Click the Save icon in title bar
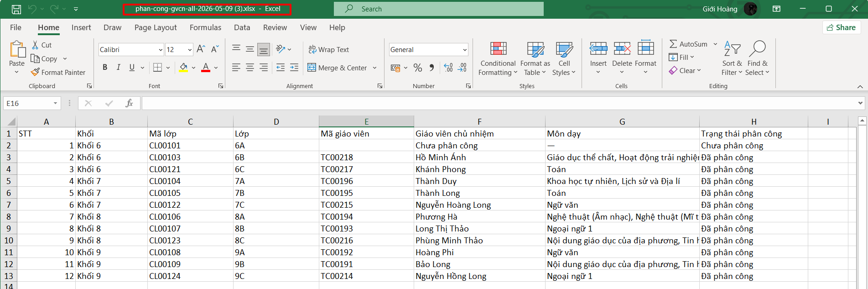Screen dimensions: 868x289 [x=16, y=9]
